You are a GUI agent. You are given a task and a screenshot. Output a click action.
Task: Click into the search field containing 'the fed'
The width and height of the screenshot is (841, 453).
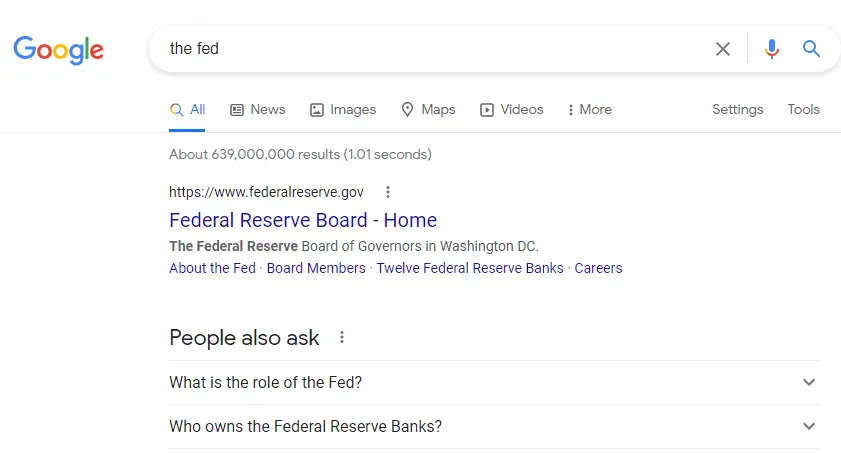[x=430, y=49]
